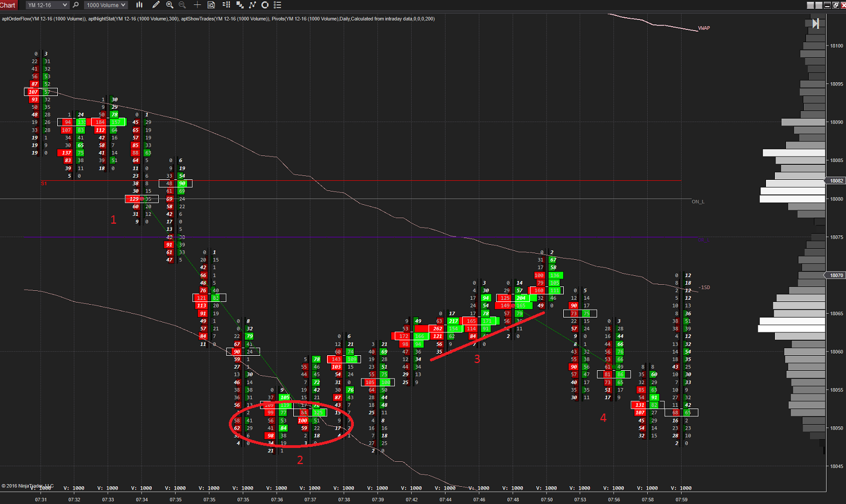Viewport: 846px width, 504px height.
Task: Click the 07:50 time axis label
Action: 547,500
